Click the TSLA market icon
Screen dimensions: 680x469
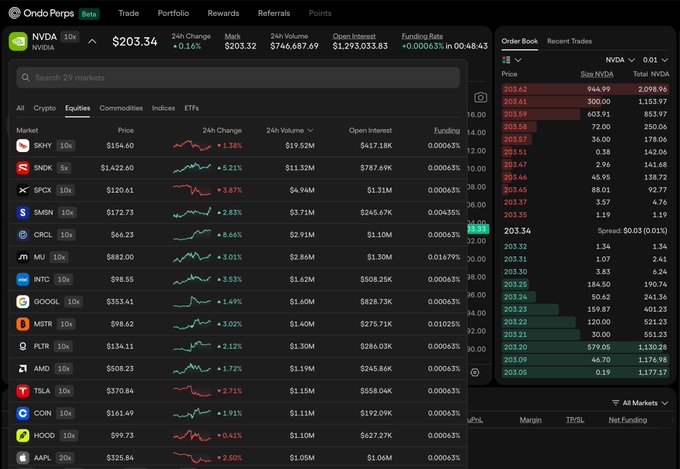coord(23,391)
